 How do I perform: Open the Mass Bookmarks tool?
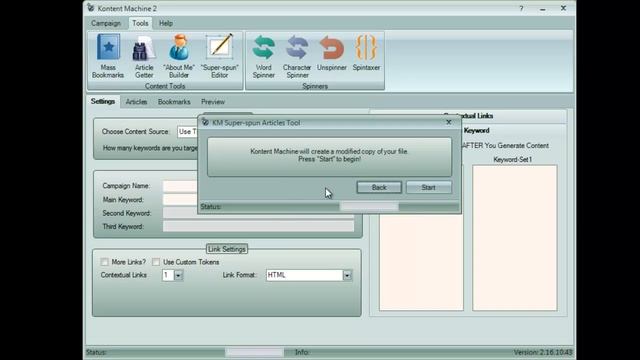point(108,56)
